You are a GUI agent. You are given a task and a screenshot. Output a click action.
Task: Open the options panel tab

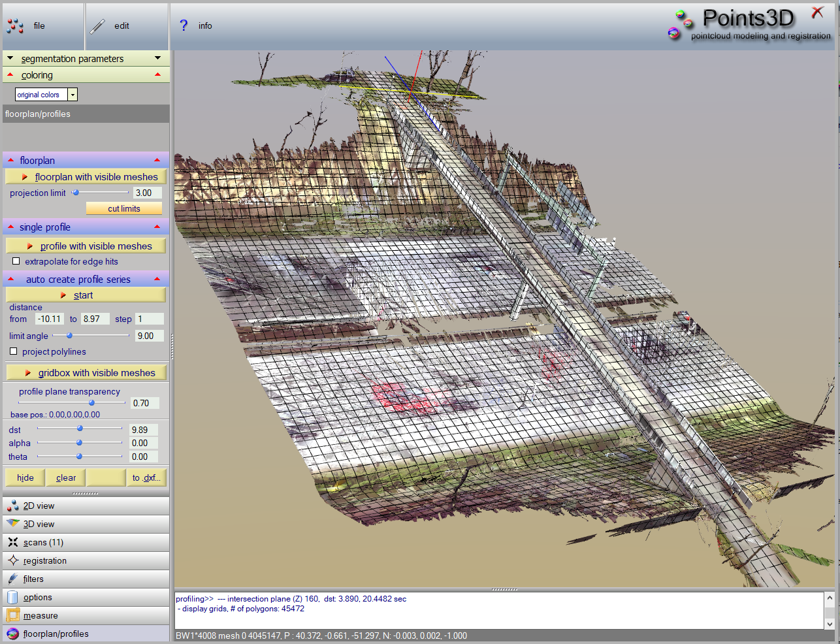38,597
